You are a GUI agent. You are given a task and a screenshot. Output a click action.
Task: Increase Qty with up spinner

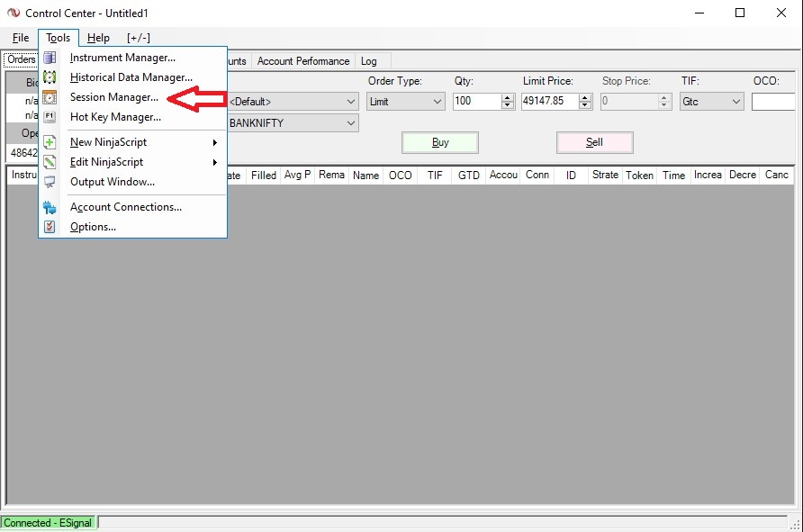click(x=508, y=97)
